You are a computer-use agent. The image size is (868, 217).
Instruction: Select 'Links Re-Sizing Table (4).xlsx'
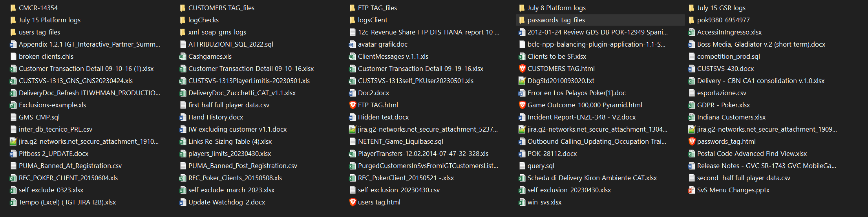point(230,141)
